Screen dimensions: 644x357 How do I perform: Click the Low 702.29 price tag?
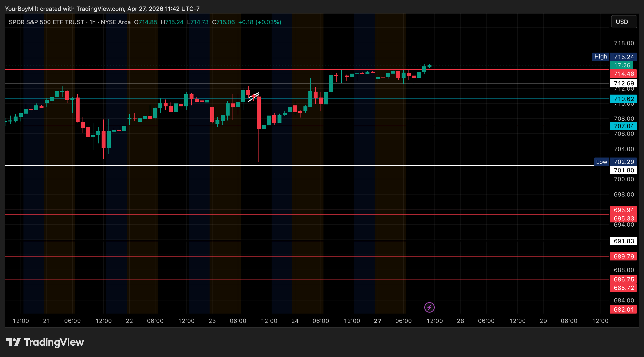[615, 162]
